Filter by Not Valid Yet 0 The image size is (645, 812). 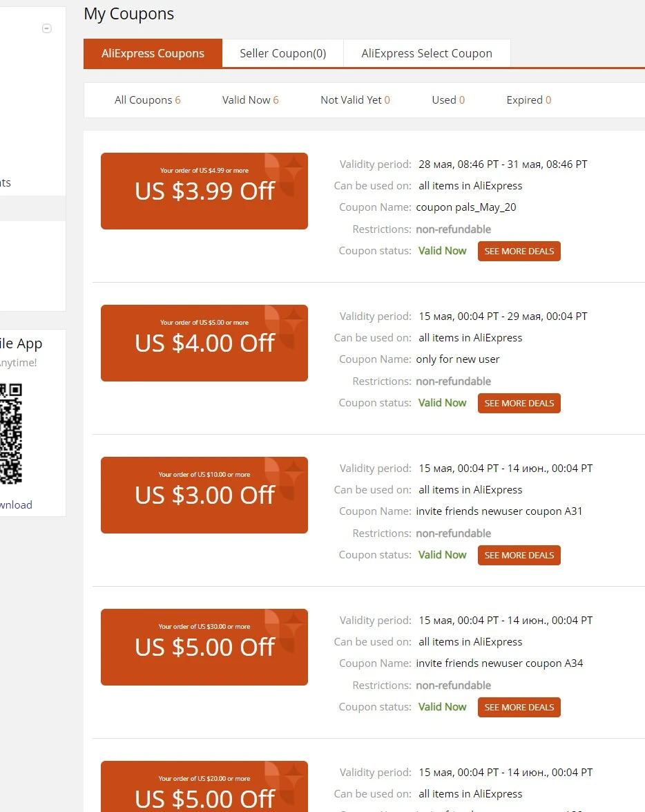tap(355, 100)
